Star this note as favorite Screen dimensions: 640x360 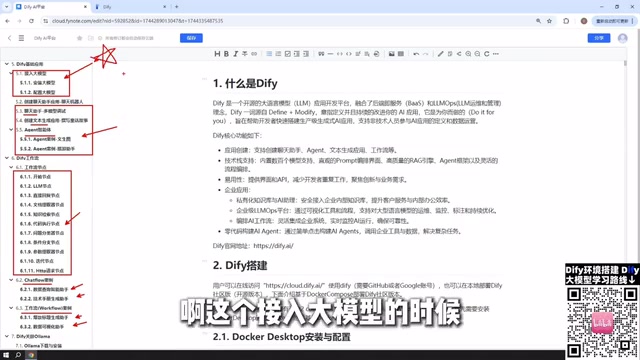[80, 38]
